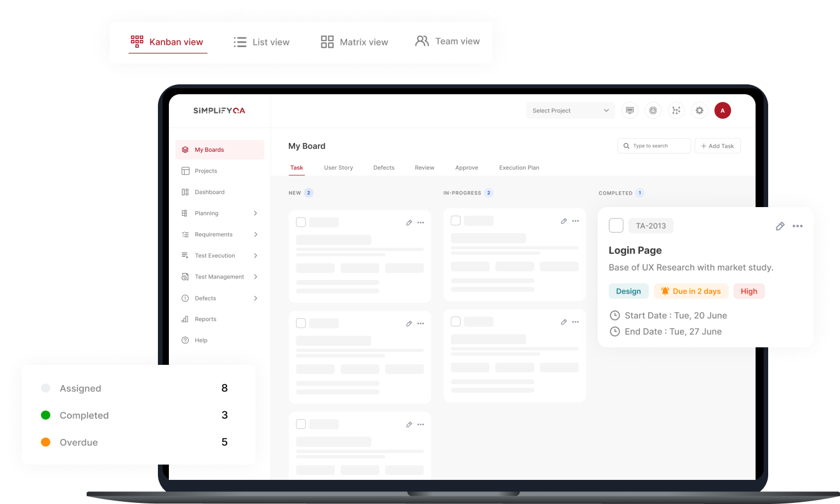Image resolution: width=840 pixels, height=504 pixels.
Task: Switch to the User Story tab
Action: coord(338,168)
